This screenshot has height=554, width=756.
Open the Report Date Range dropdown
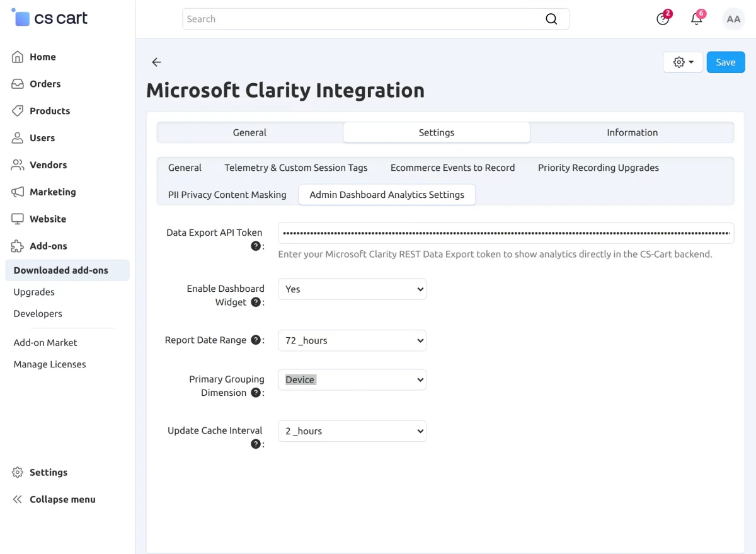coord(352,340)
